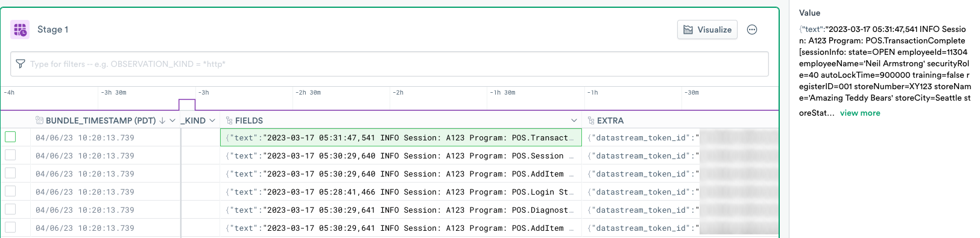Toggle BUNDLE_TIMESTAMP descending sort arrow

click(162, 121)
